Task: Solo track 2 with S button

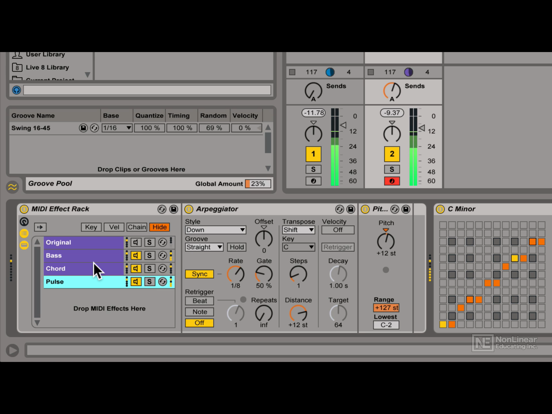Action: tap(392, 169)
